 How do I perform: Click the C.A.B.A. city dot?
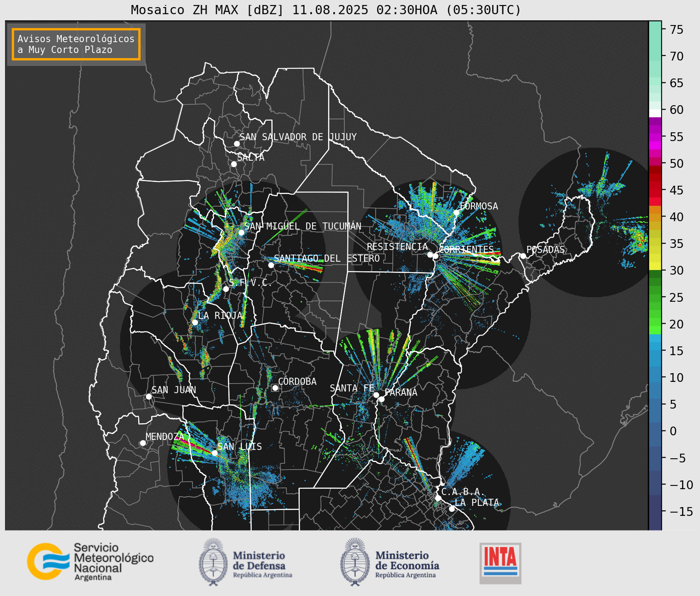pos(438,498)
